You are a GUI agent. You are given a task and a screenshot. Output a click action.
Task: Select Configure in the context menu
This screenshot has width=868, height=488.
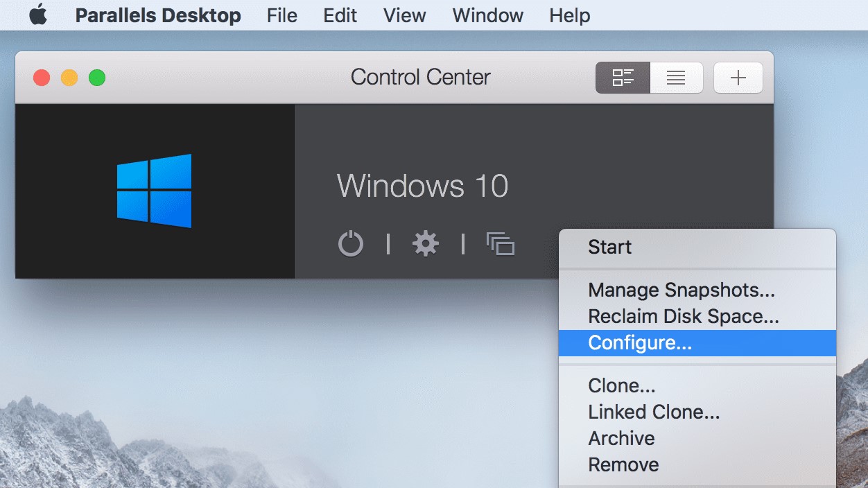[697, 343]
